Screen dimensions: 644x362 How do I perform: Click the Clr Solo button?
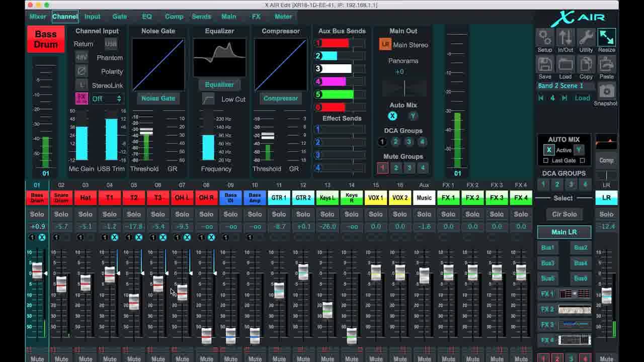click(x=564, y=214)
